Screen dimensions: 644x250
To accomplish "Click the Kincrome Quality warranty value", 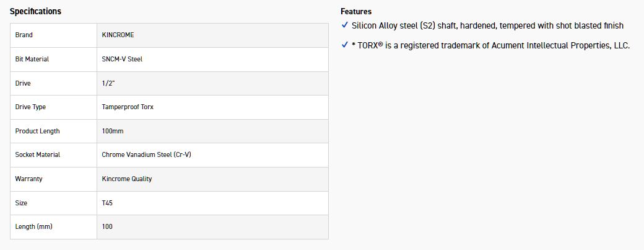I will tap(127, 179).
